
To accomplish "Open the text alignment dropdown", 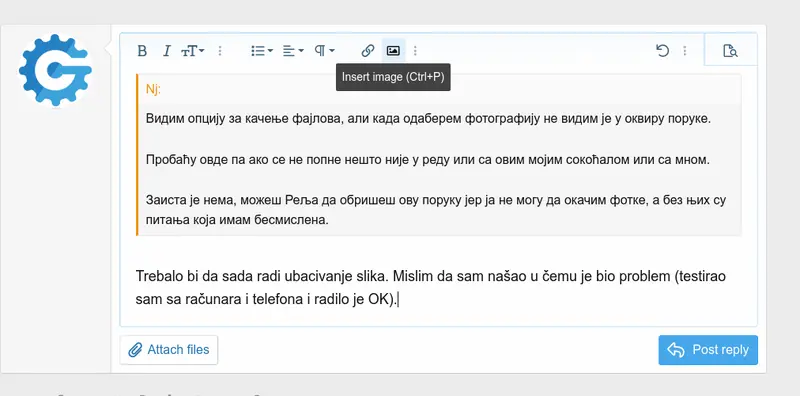I will (293, 51).
